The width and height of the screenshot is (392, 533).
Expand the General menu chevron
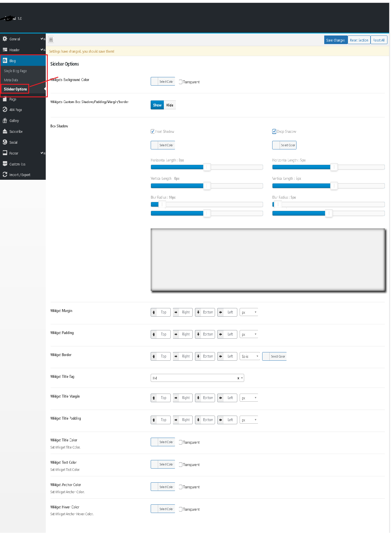pos(43,39)
